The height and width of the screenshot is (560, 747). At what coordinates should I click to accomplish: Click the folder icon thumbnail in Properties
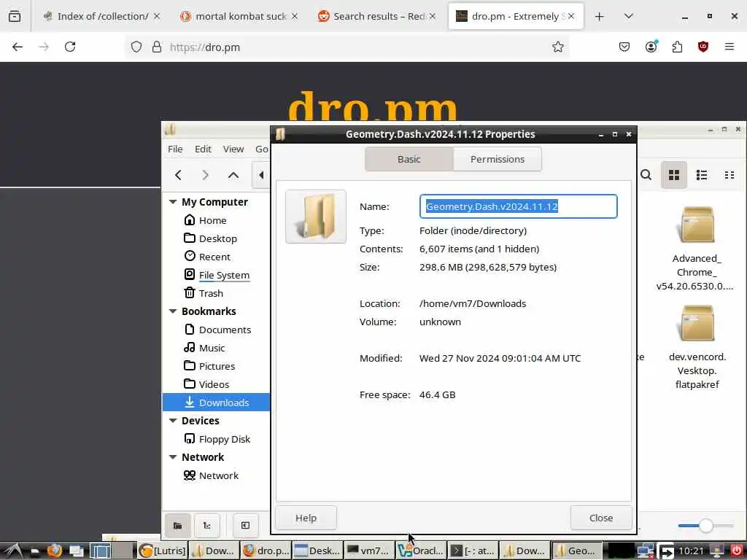tap(315, 217)
